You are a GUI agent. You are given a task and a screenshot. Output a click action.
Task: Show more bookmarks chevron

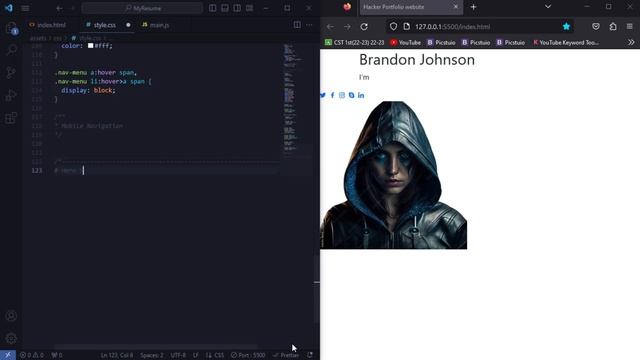point(631,42)
